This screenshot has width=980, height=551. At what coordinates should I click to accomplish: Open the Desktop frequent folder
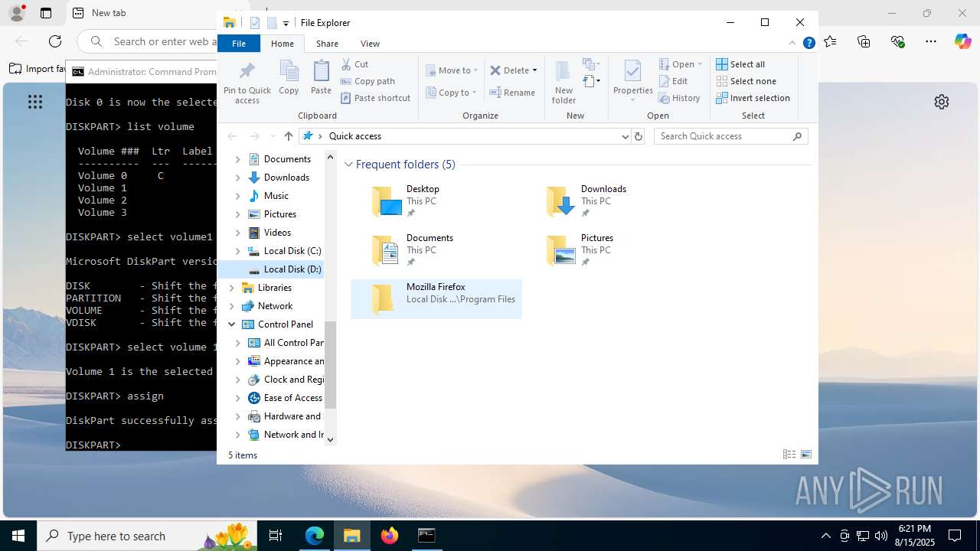[x=436, y=201]
